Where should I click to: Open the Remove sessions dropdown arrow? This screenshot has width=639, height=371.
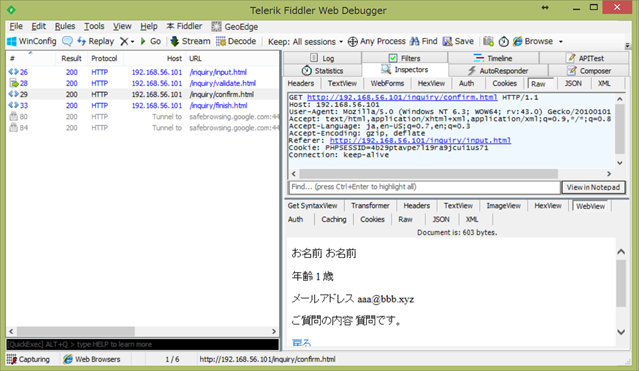(132, 42)
